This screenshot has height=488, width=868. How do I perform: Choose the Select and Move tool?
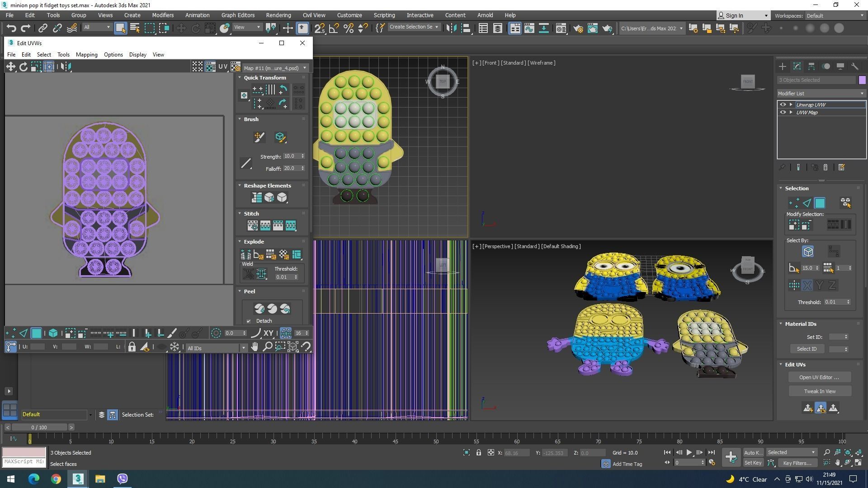click(x=181, y=28)
